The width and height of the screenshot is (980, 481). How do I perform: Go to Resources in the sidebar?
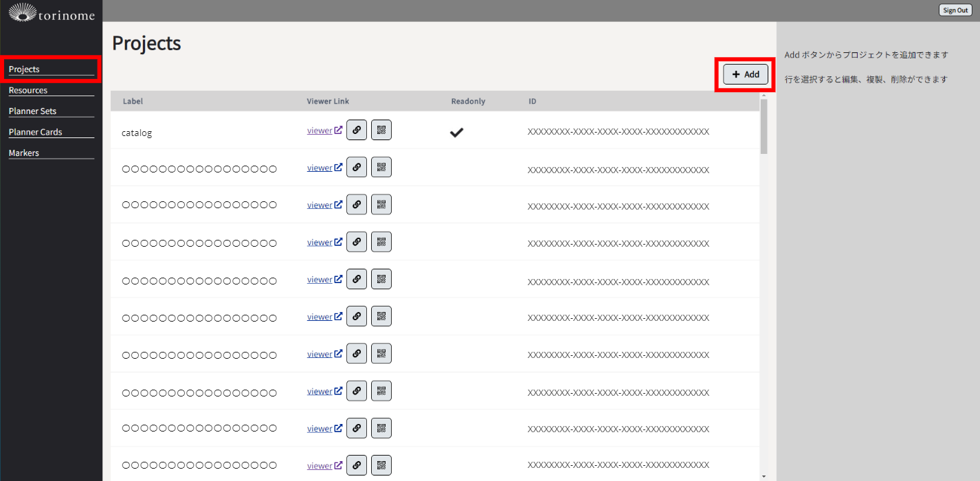(x=28, y=90)
